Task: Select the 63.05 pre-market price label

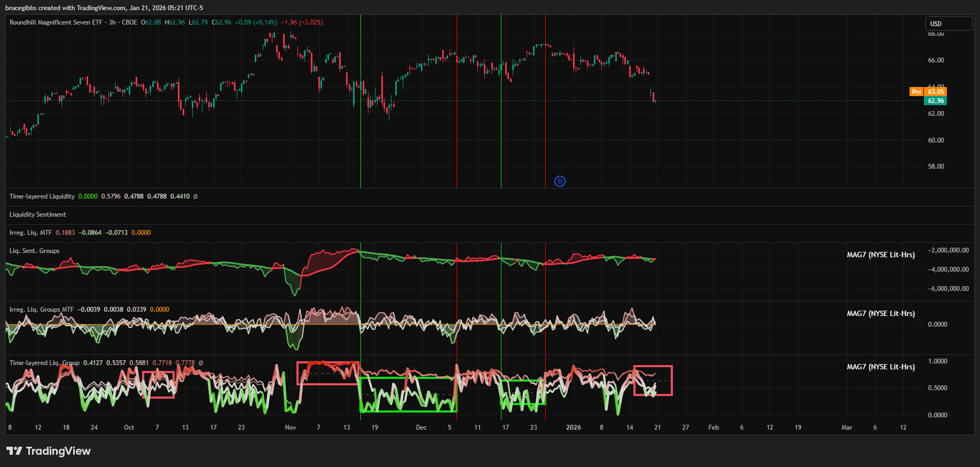Action: pyautogui.click(x=936, y=92)
